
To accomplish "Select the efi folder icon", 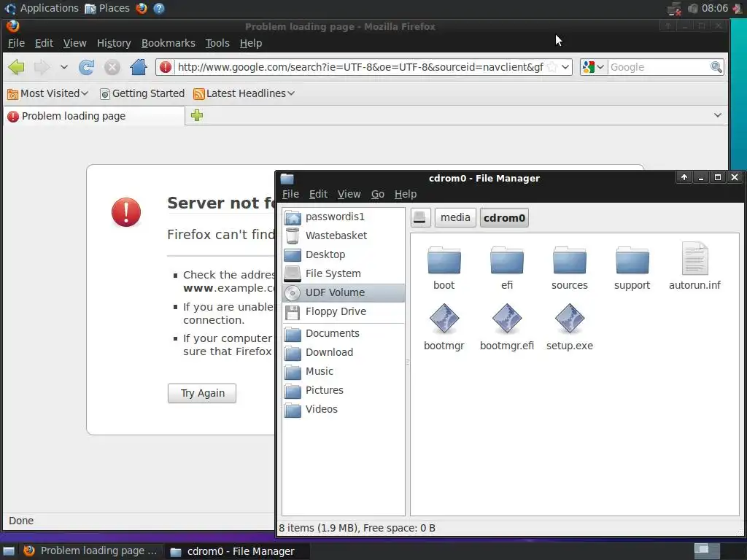I will click(x=507, y=260).
